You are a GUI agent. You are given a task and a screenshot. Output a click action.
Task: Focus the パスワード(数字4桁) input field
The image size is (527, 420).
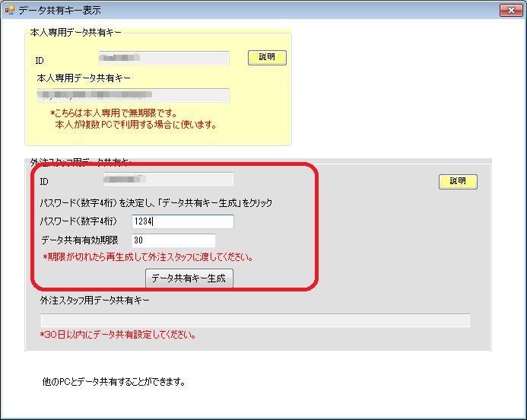(183, 221)
